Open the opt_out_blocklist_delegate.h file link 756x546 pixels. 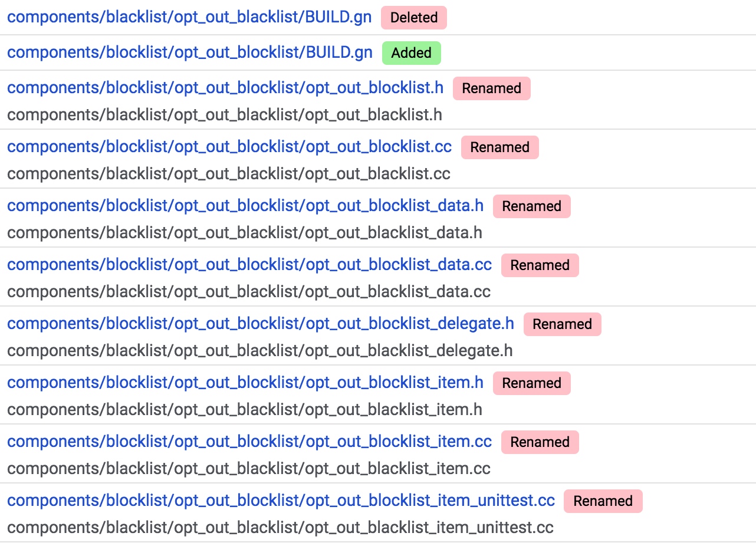point(261,324)
